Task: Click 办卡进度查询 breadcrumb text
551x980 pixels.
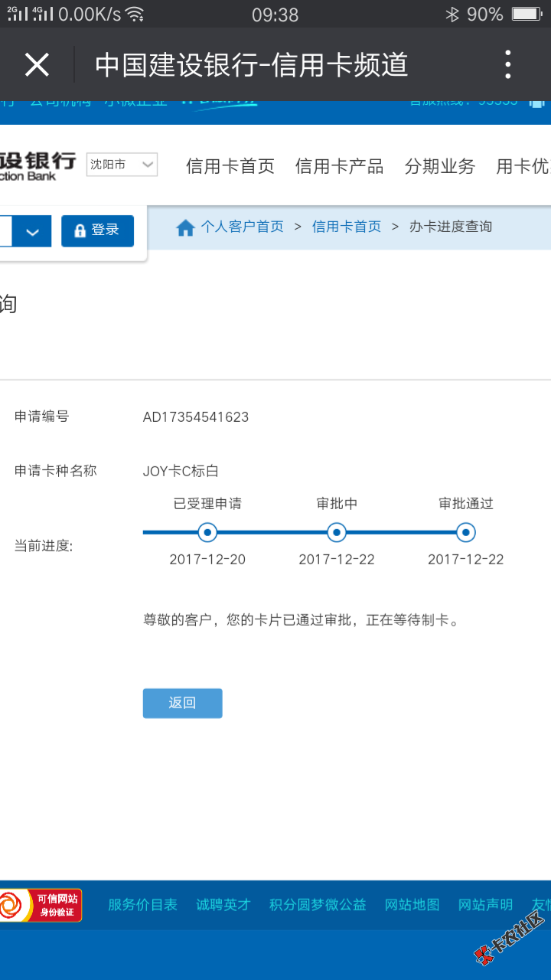Action: 451,227
